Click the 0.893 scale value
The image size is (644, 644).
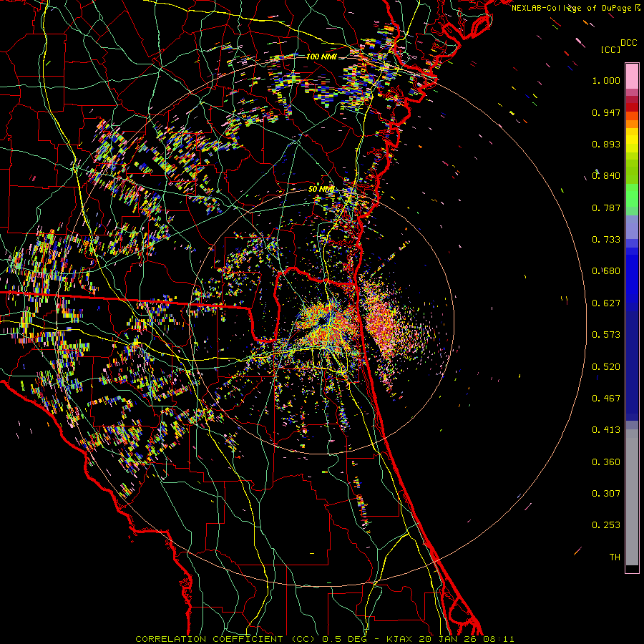point(606,144)
